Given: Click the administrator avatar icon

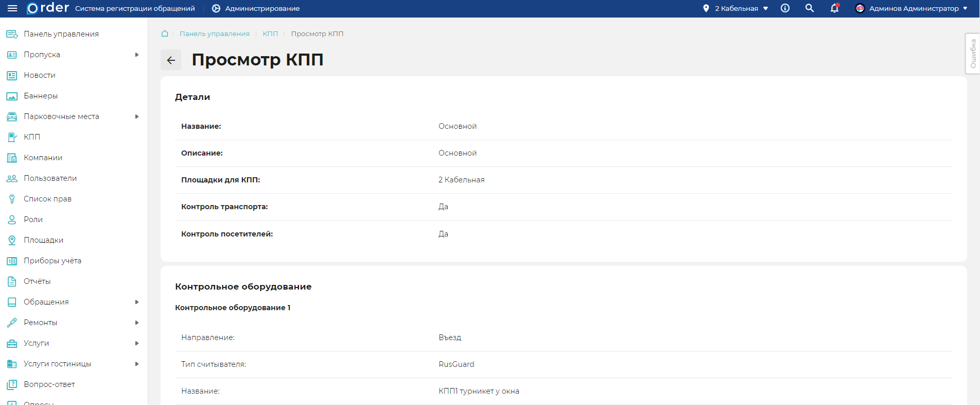Looking at the screenshot, I should click(x=860, y=8).
